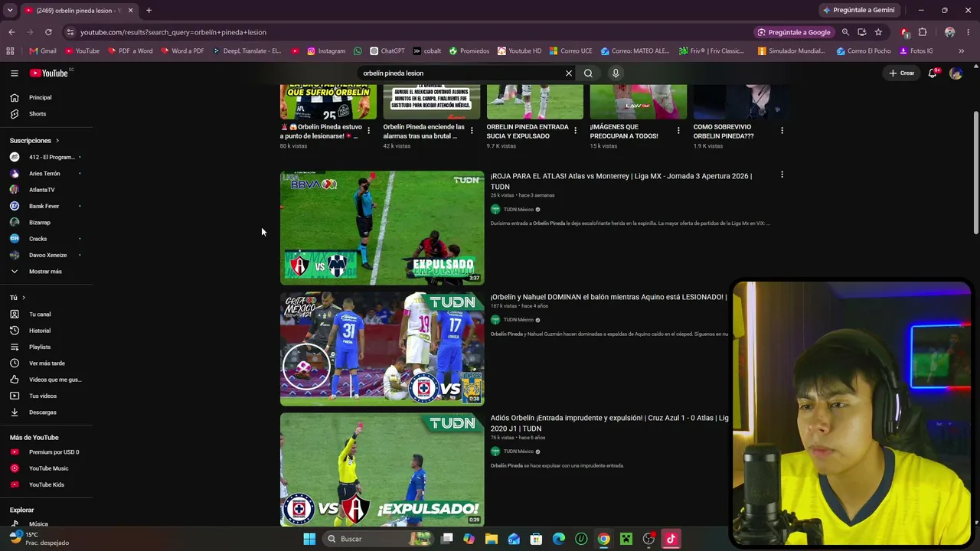Open Historial watch history
The image size is (980, 551).
click(47, 331)
